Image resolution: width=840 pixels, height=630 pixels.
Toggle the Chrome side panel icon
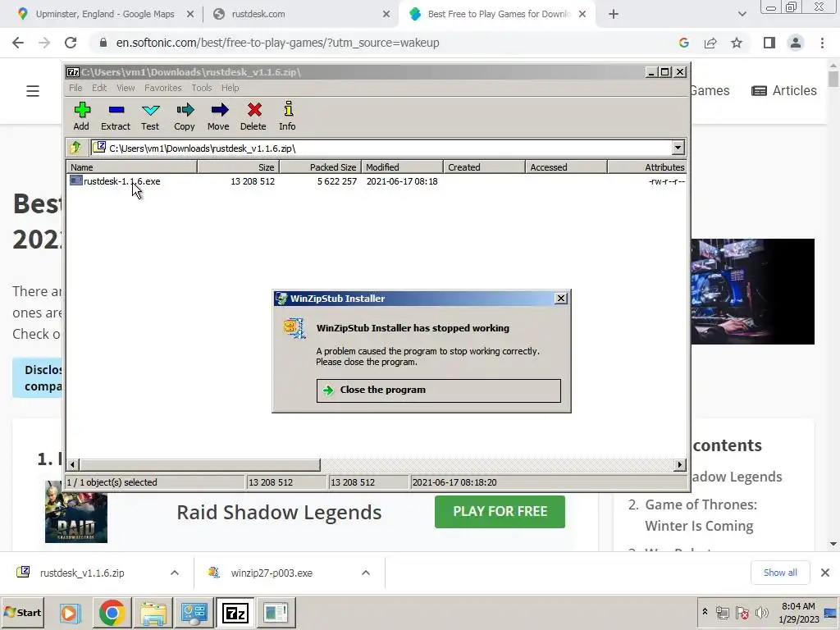pyautogui.click(x=769, y=43)
